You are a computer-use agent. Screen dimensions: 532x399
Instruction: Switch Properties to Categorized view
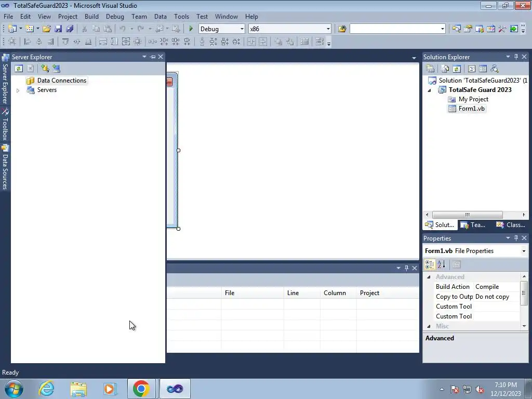click(x=430, y=264)
